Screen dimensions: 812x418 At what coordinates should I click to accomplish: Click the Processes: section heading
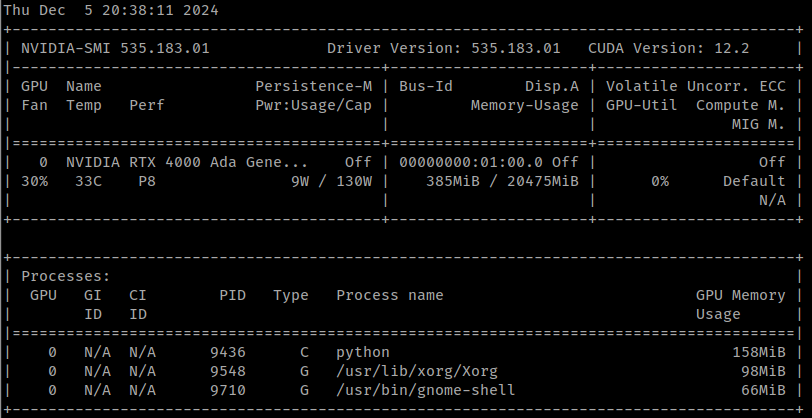click(65, 276)
